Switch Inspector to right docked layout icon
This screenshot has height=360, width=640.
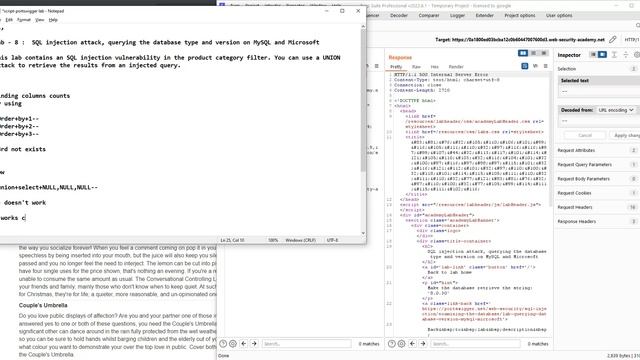click(602, 55)
